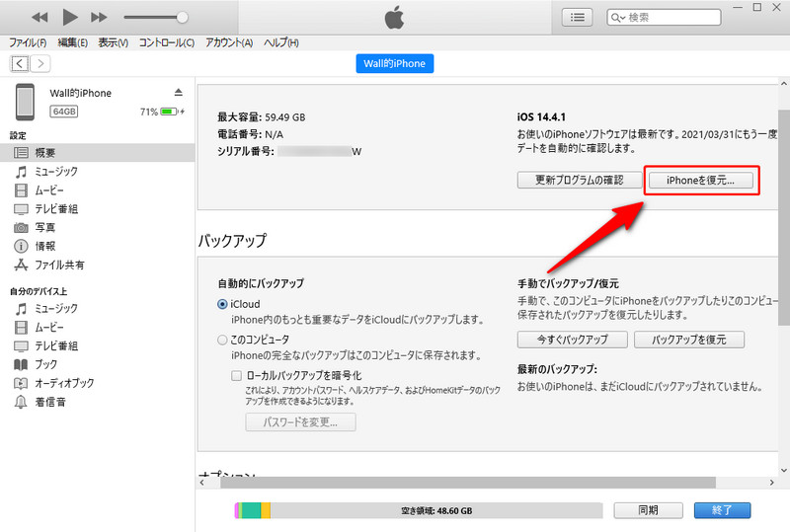This screenshot has height=532, width=790.
Task: Go forward with the right navigation arrow
Action: tap(40, 63)
